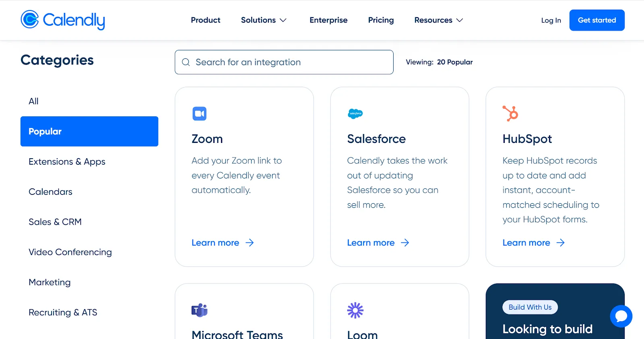Open the Solutions menu label
This screenshot has width=644, height=339.
[258, 20]
